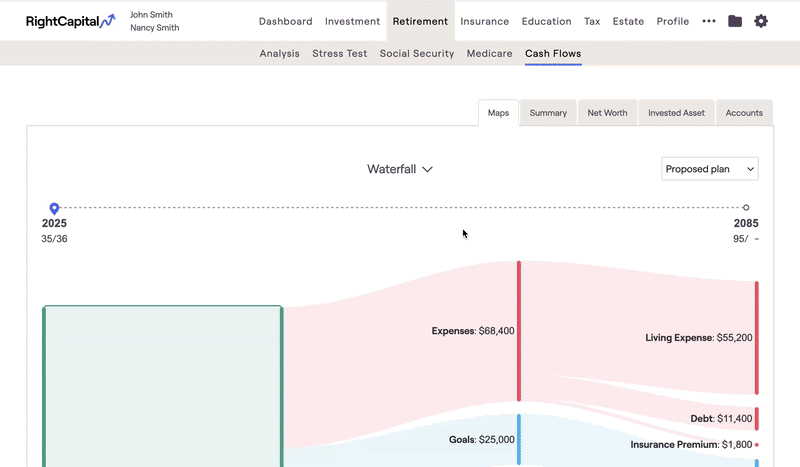Expand the Waterfall view dropdown
800x467 pixels.
400,169
